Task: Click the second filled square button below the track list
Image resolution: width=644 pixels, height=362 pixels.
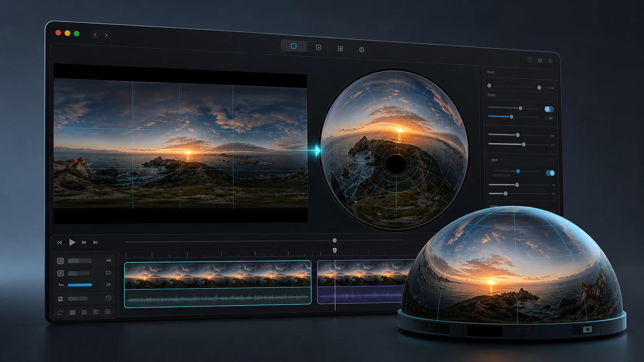Action: pos(84,312)
